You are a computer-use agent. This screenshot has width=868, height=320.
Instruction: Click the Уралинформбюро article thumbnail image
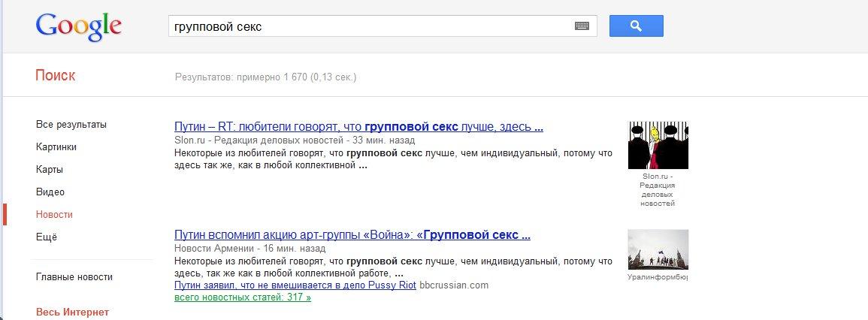[658, 249]
